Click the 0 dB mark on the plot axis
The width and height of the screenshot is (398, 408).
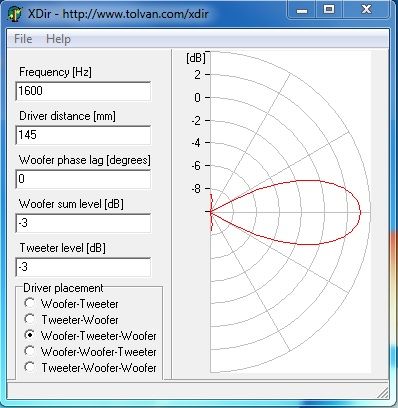(198, 98)
